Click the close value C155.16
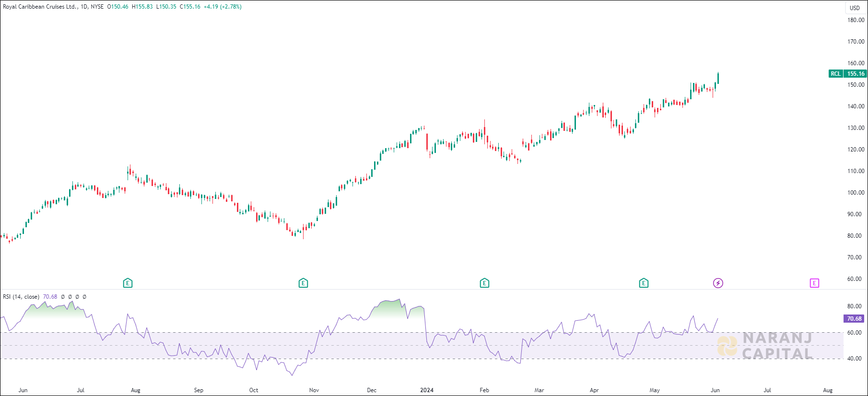Screen dimensions: 868x396 190,7
